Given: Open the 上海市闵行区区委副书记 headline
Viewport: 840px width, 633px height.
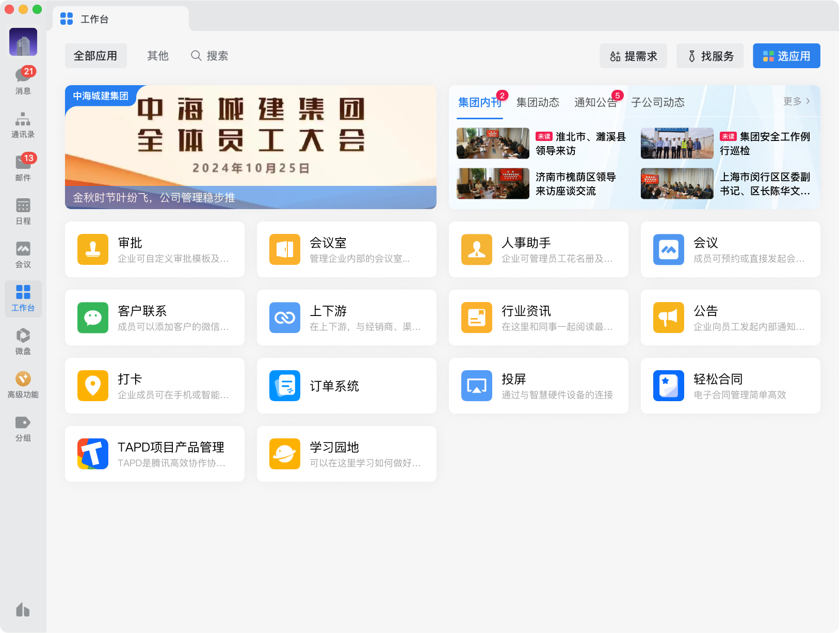Looking at the screenshot, I should click(x=765, y=184).
